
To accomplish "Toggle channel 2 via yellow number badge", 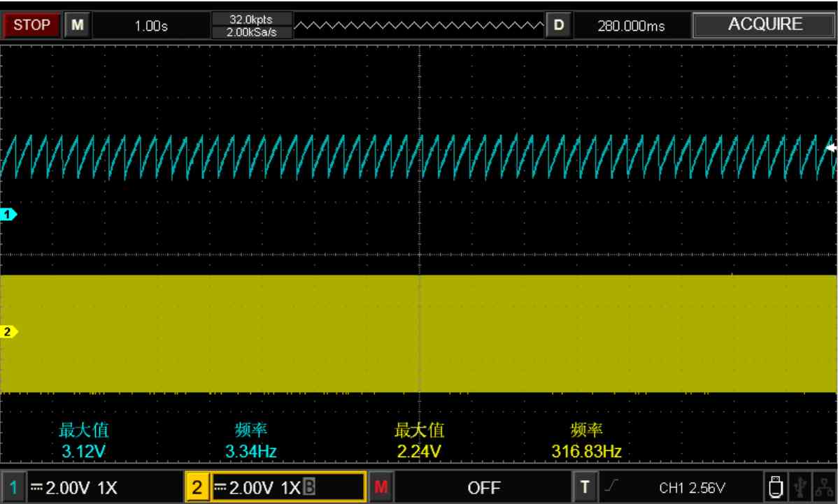I will (197, 487).
